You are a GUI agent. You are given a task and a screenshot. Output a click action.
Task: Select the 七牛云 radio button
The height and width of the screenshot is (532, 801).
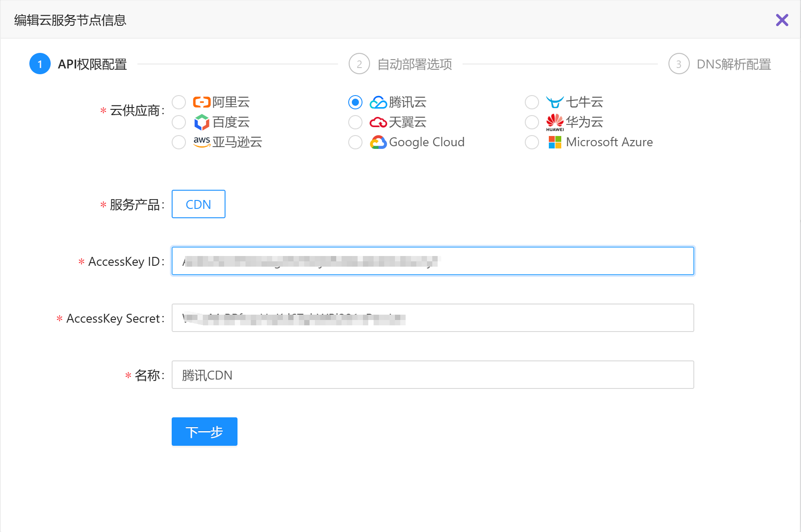pyautogui.click(x=532, y=102)
